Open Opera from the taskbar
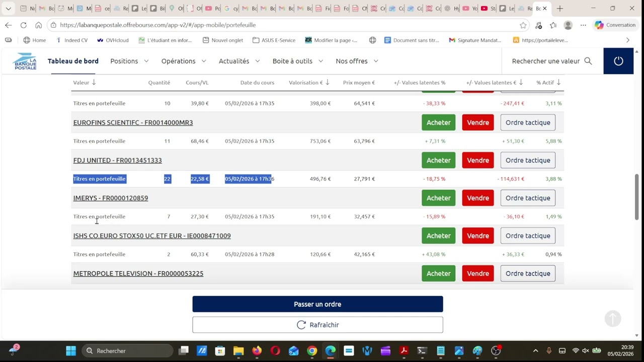The image size is (644, 362). (275, 351)
